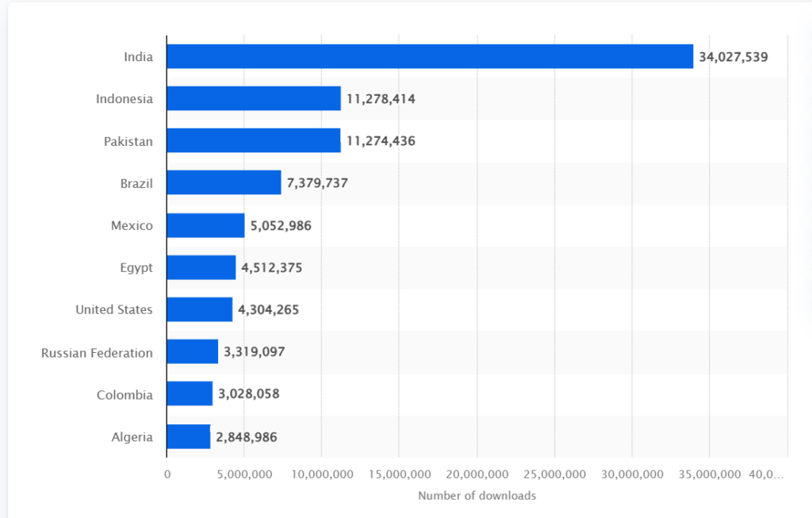Click the 5,000,000 axis tick label
Screen dimensions: 812x518
244,474
